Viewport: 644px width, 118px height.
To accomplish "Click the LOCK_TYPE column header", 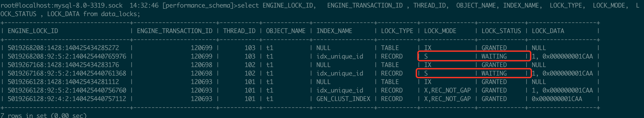I will [x=397, y=31].
